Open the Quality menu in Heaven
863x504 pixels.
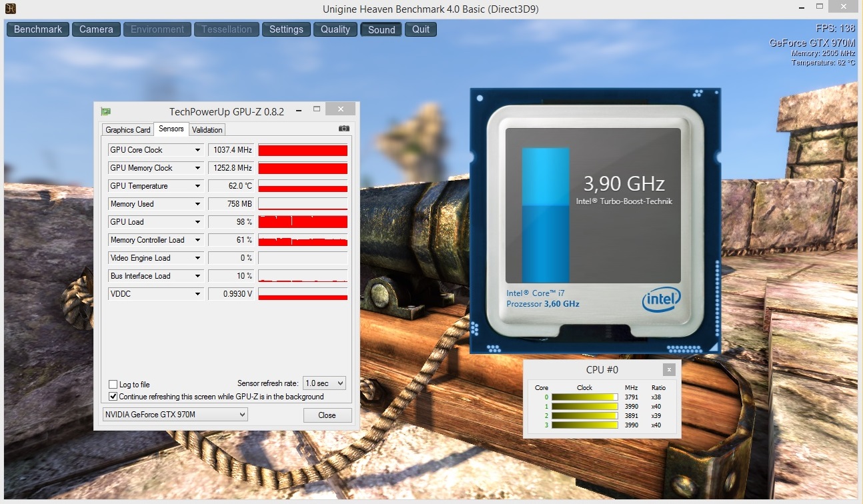(335, 29)
